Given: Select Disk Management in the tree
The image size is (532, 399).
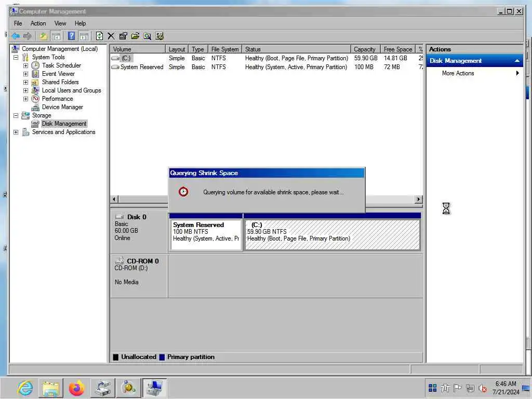Looking at the screenshot, I should coord(64,124).
